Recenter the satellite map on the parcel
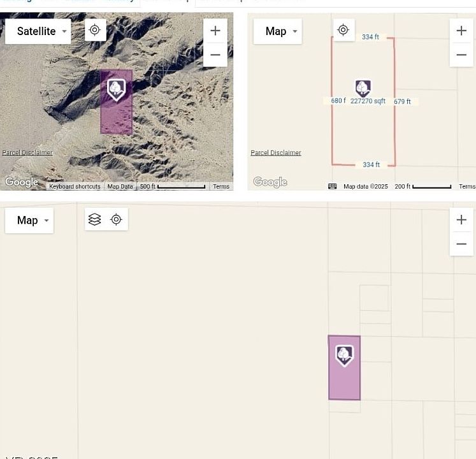476x459 pixels. tap(95, 30)
